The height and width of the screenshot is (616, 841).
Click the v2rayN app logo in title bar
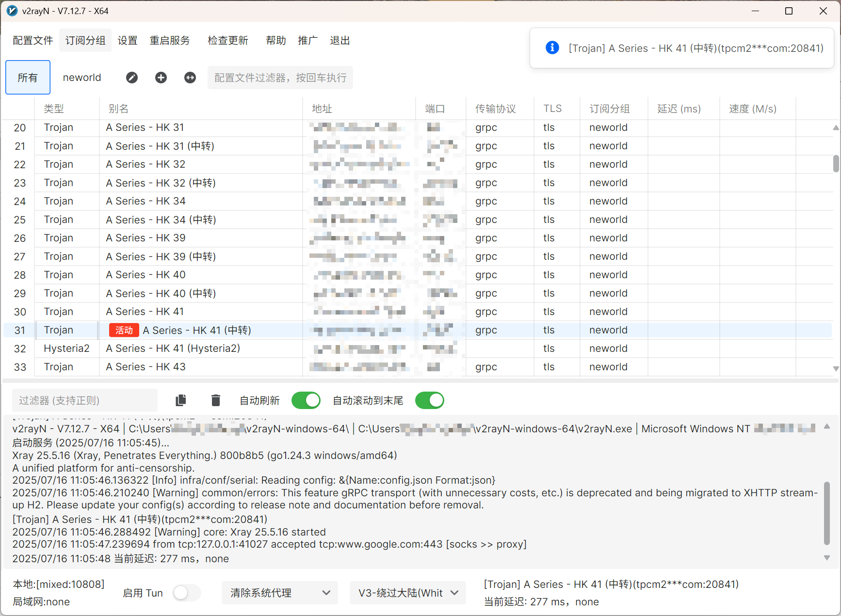point(12,11)
